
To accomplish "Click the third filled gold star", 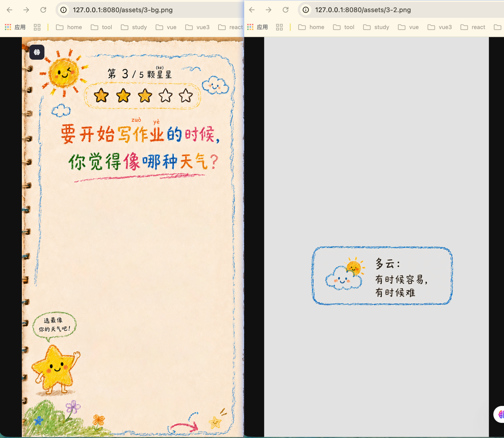I will coord(145,95).
